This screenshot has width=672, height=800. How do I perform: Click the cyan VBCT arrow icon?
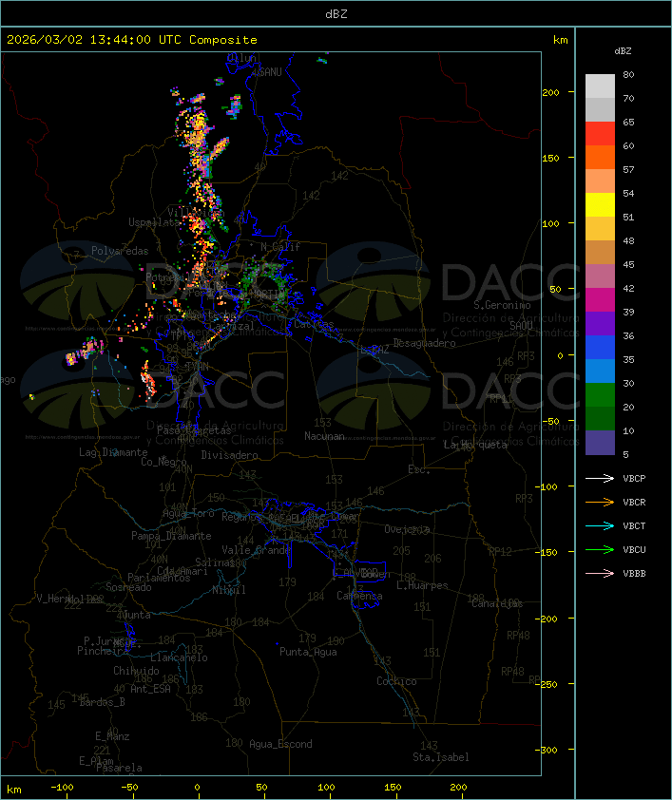(x=600, y=525)
